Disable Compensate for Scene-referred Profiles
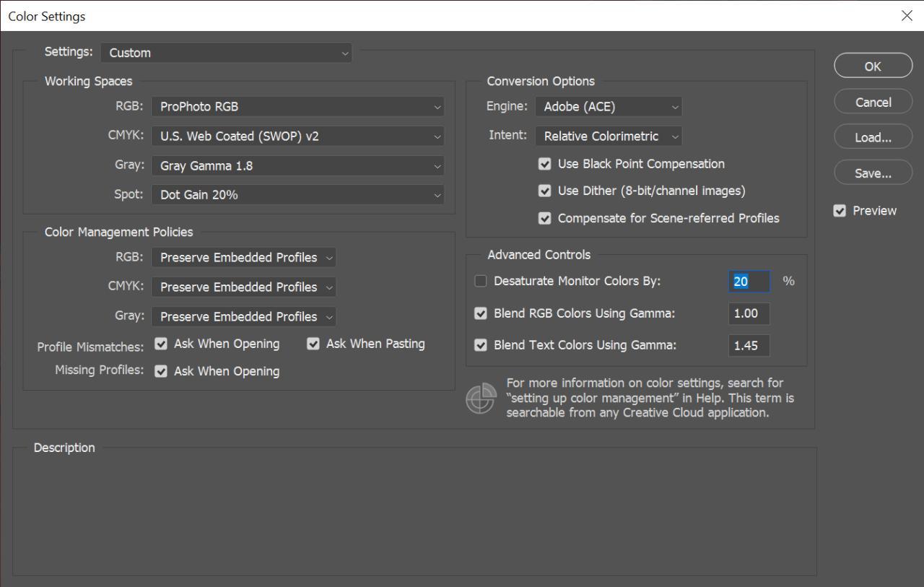 pos(545,218)
